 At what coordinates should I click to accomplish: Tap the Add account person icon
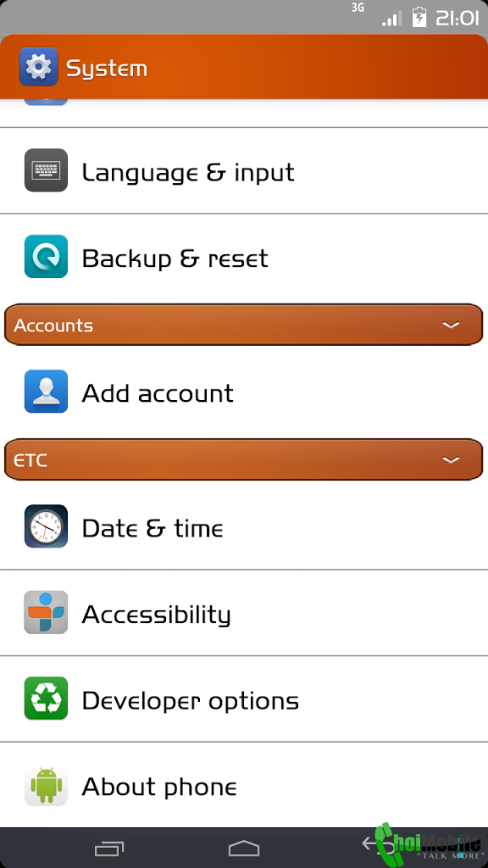tap(46, 392)
